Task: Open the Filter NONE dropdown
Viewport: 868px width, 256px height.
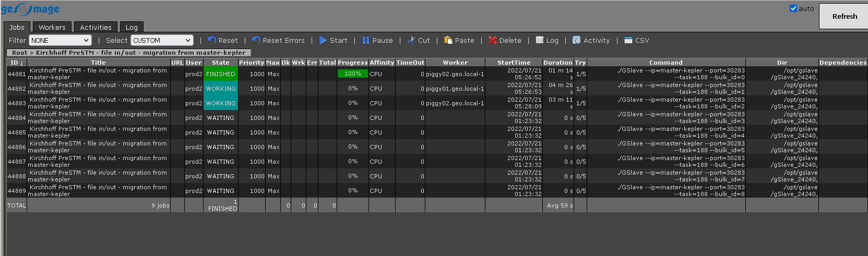Action: click(60, 40)
